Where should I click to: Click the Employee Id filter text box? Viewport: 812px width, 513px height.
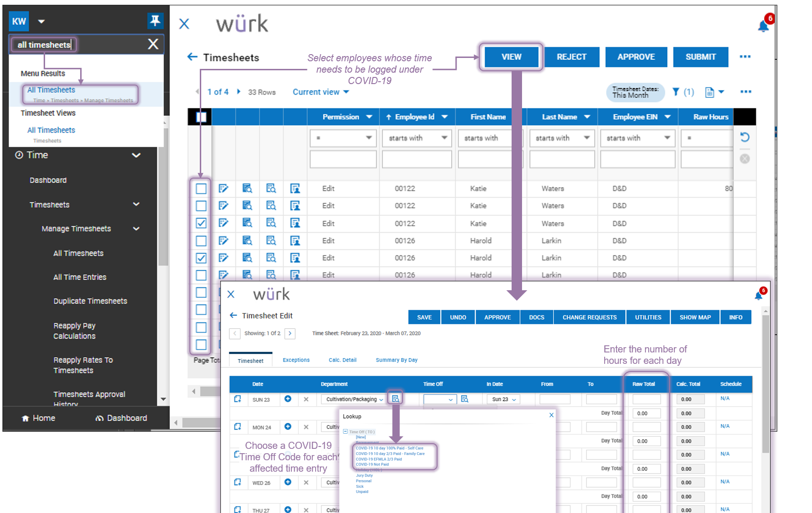[x=417, y=159]
